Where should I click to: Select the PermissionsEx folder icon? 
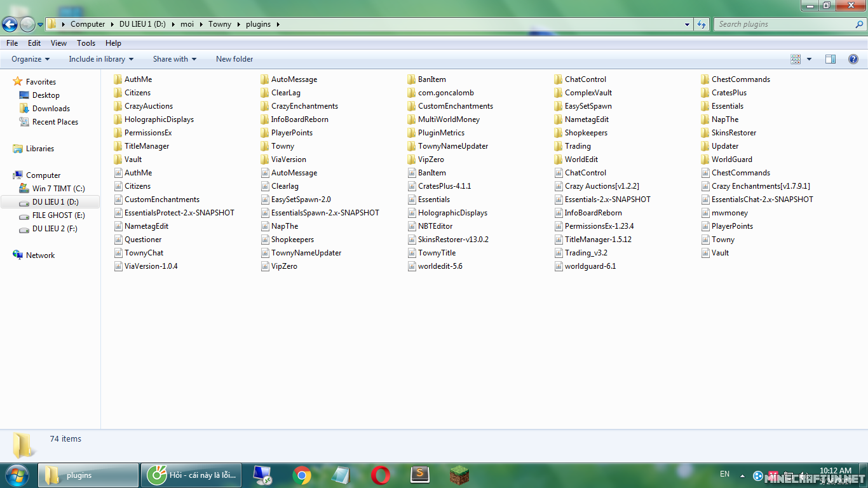pos(118,133)
